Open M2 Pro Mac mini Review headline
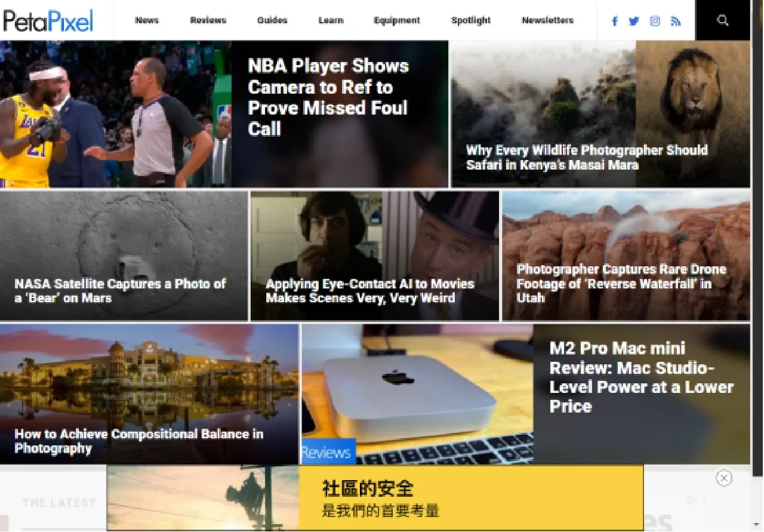 [641, 377]
